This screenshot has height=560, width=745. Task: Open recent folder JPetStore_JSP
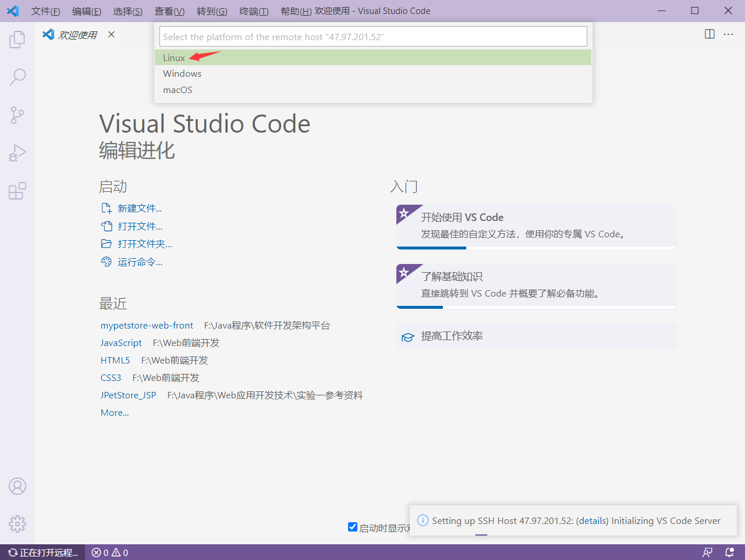(x=128, y=395)
